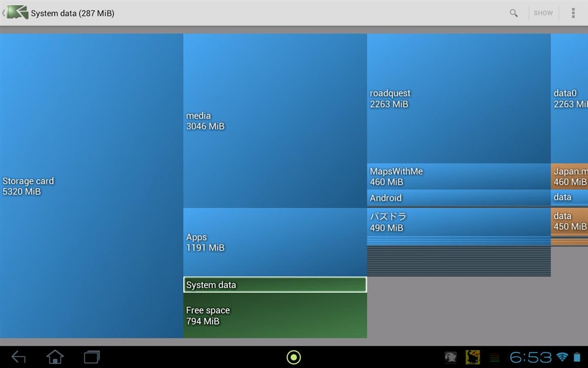This screenshot has width=588, height=368.
Task: Open the gray notification icon in tray
Action: tap(450, 357)
